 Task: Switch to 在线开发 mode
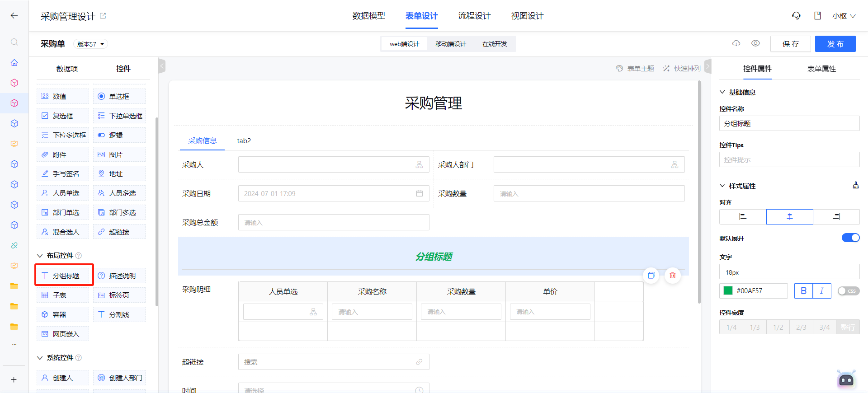tap(495, 44)
